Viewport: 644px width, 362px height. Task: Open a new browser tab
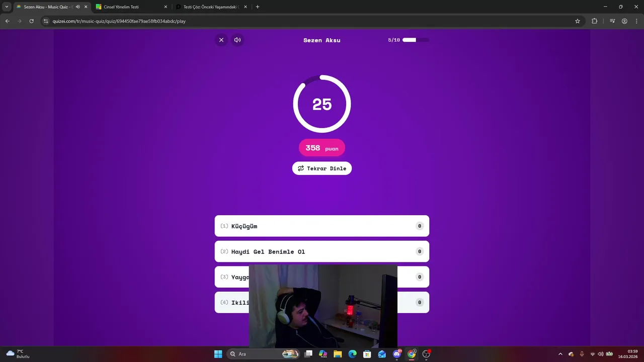pos(258,7)
